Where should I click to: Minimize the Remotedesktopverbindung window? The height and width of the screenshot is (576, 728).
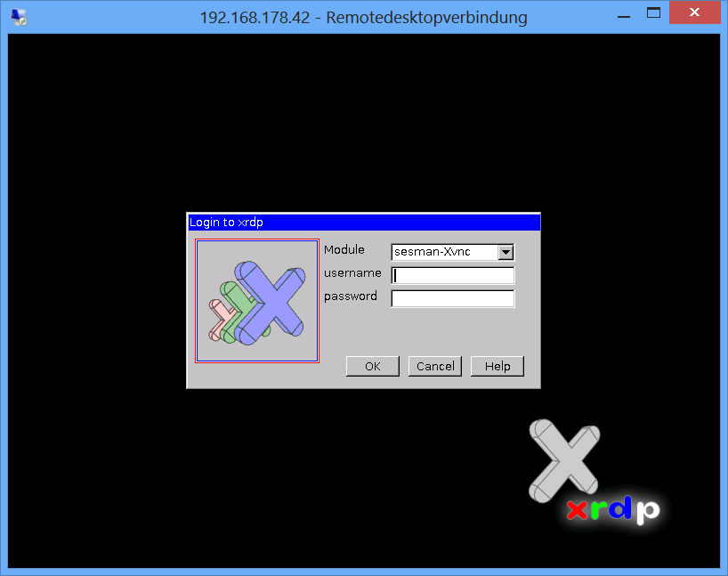[624, 15]
